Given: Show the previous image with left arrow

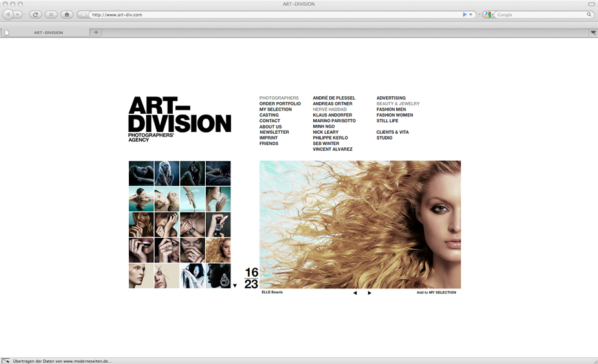Looking at the screenshot, I should click(355, 293).
